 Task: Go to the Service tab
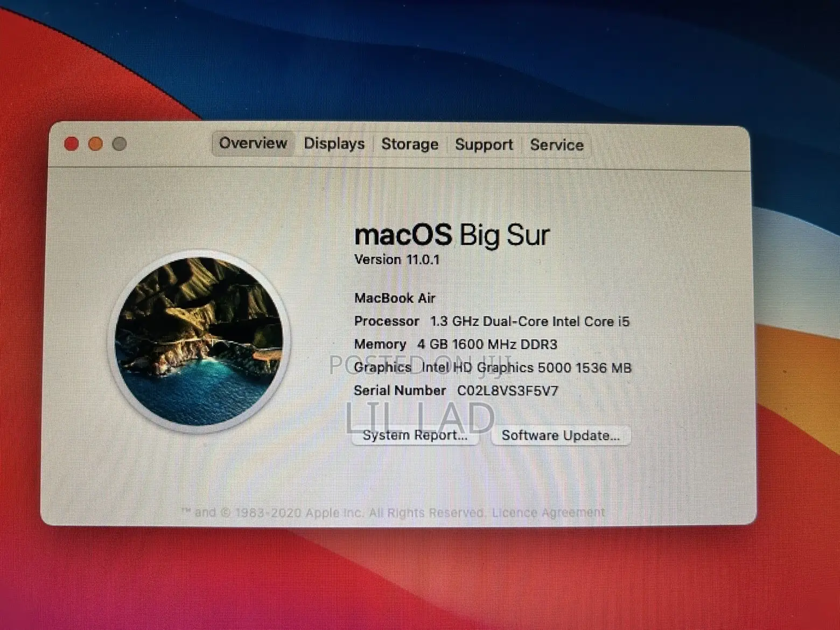(x=557, y=145)
